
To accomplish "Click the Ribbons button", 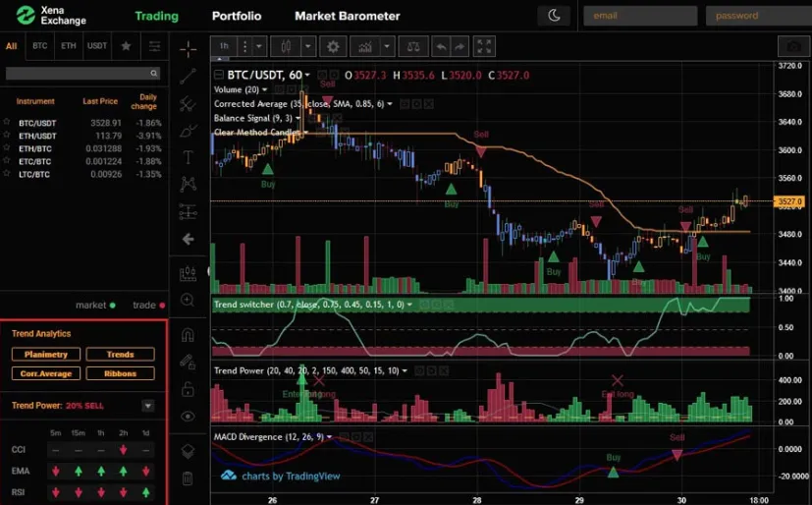I will [120, 373].
